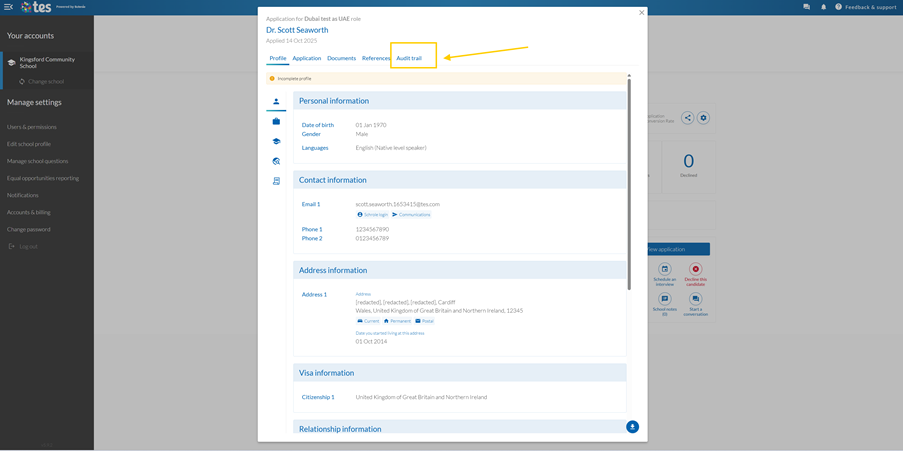This screenshot has width=903, height=451.
Task: Click Change school in sidebar
Action: point(41,81)
